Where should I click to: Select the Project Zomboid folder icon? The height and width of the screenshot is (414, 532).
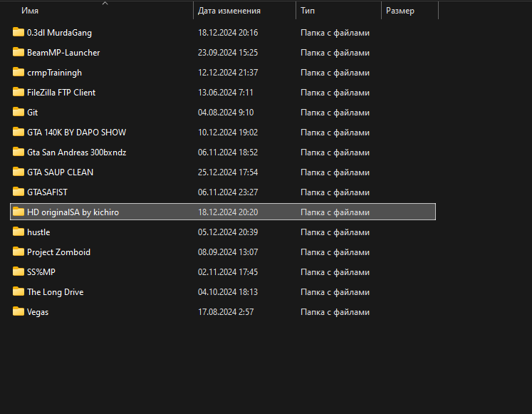[19, 252]
